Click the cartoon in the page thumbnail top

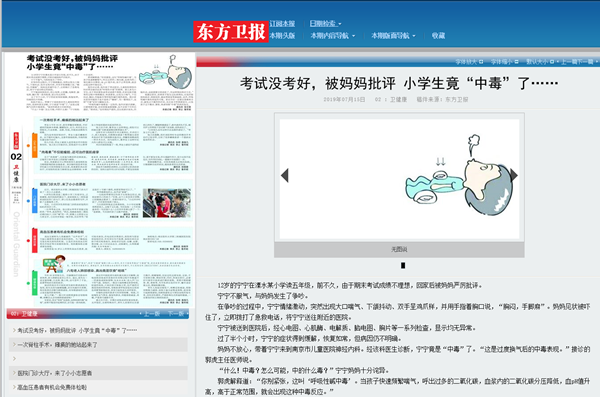166,72
